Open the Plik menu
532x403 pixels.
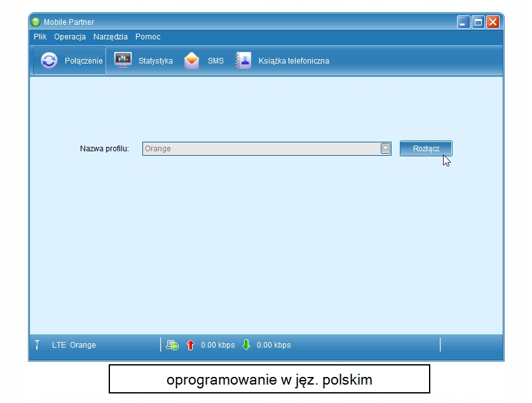40,37
